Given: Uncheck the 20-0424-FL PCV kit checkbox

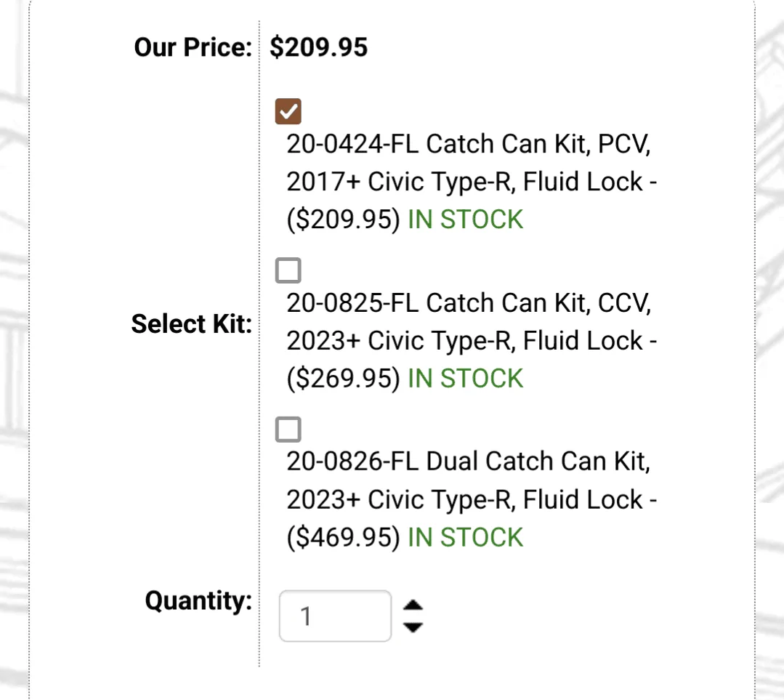Looking at the screenshot, I should [288, 112].
